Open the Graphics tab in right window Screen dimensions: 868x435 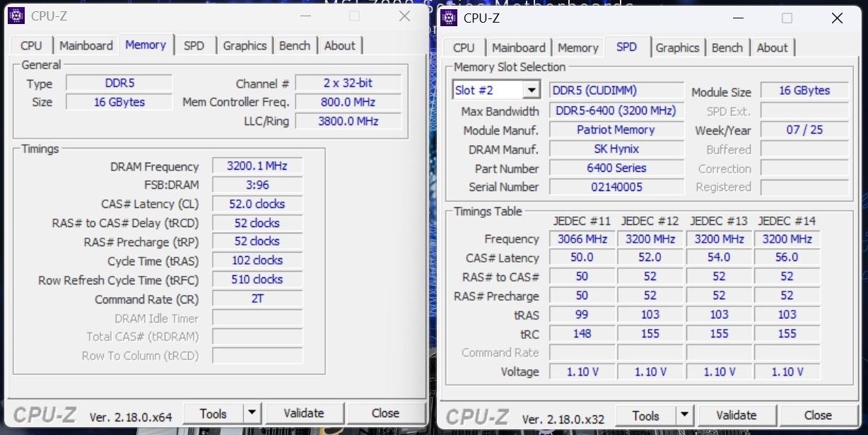677,47
